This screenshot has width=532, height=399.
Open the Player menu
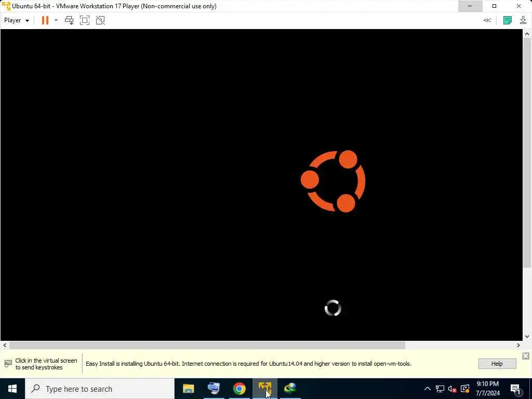point(16,20)
